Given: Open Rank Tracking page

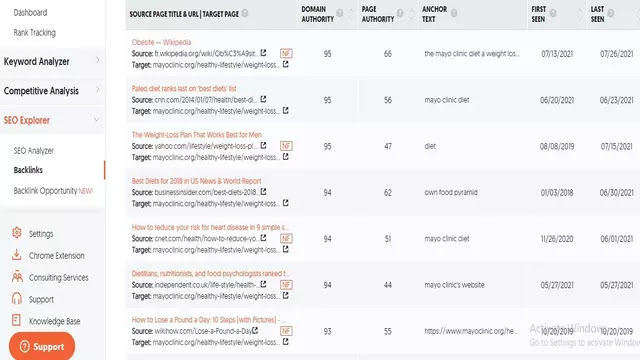Looking at the screenshot, I should [x=34, y=33].
